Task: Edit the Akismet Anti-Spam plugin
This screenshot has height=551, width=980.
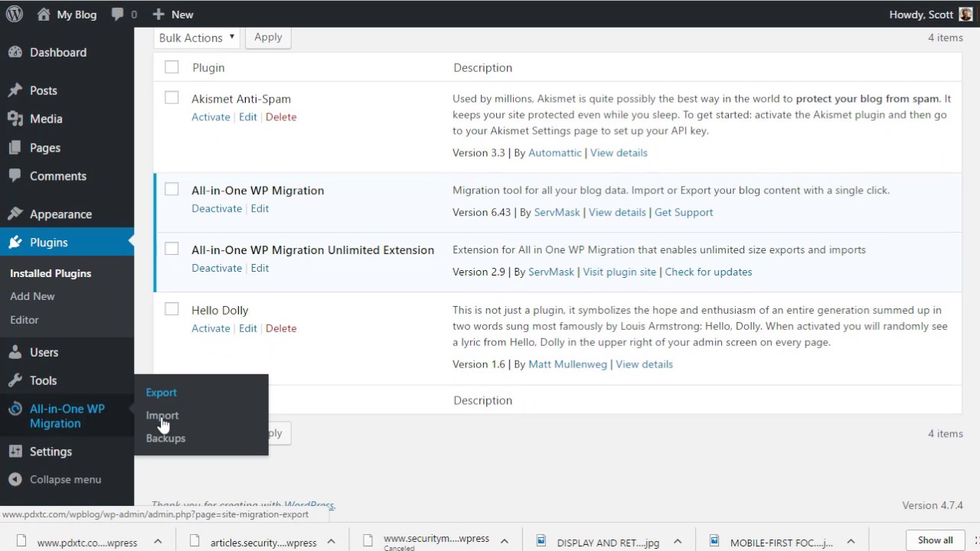Action: tap(248, 117)
